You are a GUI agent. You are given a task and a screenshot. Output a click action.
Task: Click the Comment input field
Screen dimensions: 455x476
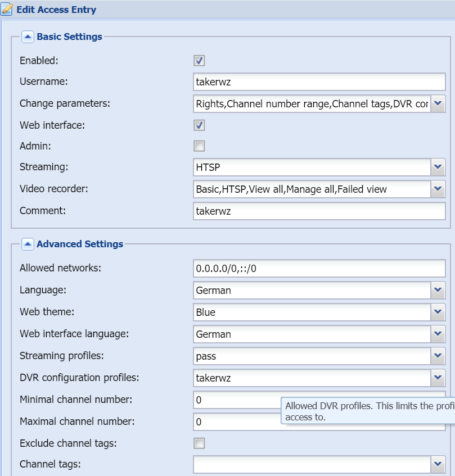[319, 211]
